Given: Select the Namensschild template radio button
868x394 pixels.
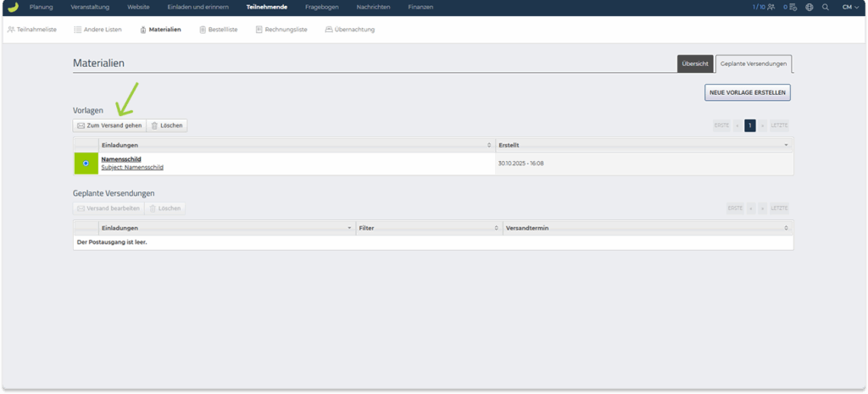Looking at the screenshot, I should (86, 164).
